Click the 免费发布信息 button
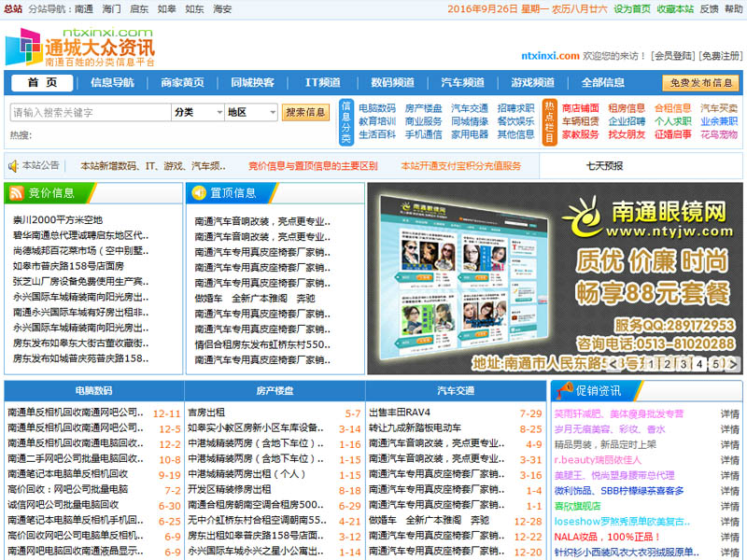The height and width of the screenshot is (560, 747). [700, 83]
